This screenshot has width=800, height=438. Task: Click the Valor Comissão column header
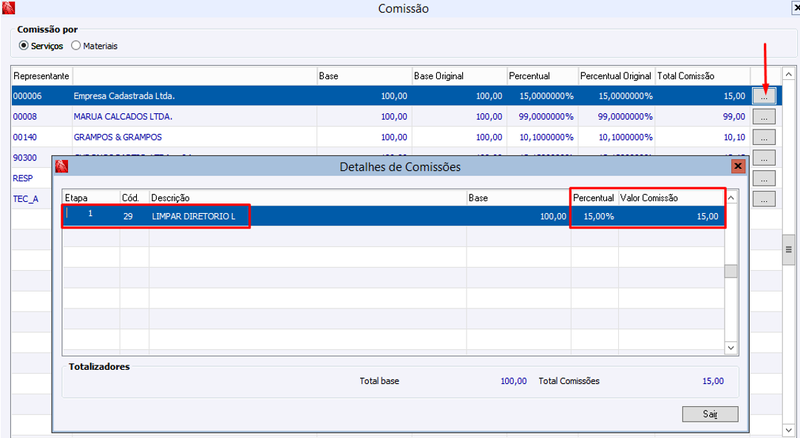tap(671, 198)
